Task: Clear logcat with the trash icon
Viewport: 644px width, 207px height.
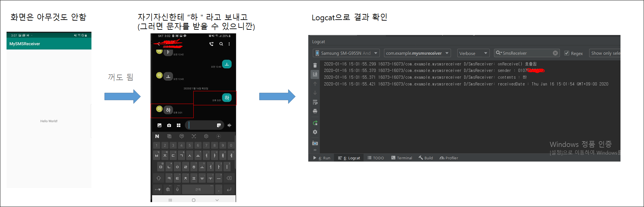Action: pyautogui.click(x=315, y=65)
